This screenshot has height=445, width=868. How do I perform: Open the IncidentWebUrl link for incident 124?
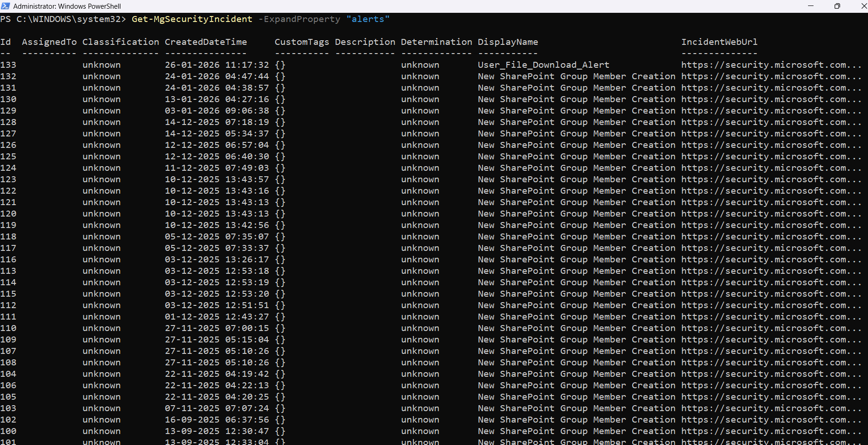[771, 168]
